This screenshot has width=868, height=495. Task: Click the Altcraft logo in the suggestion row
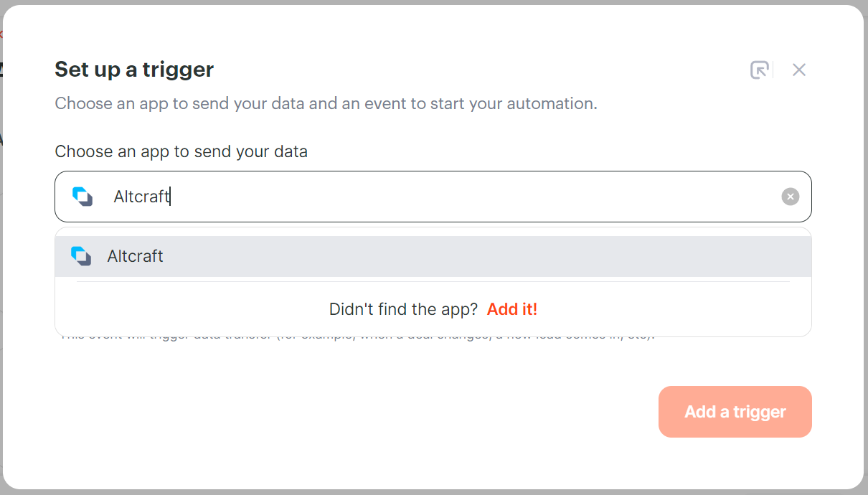point(81,256)
